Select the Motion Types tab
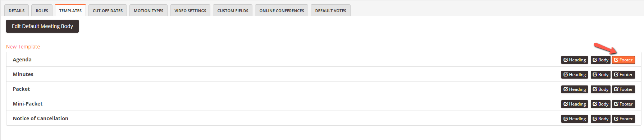This screenshot has height=140, width=644. pos(149,10)
